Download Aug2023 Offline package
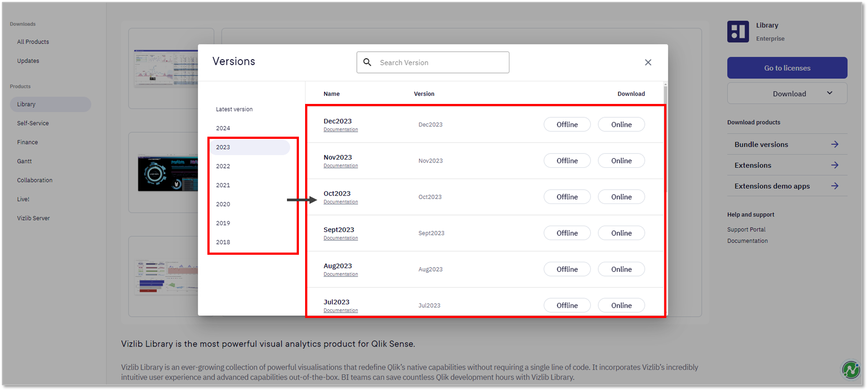 (x=567, y=269)
